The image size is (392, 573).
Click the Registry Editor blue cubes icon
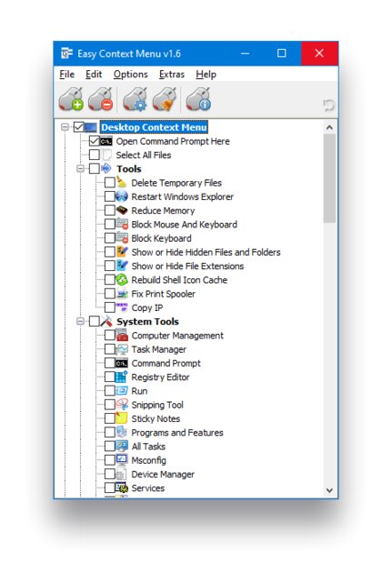click(121, 377)
